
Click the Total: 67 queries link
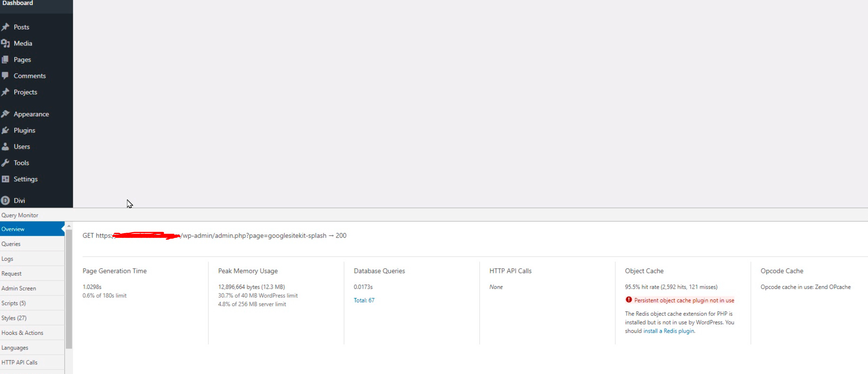point(364,300)
